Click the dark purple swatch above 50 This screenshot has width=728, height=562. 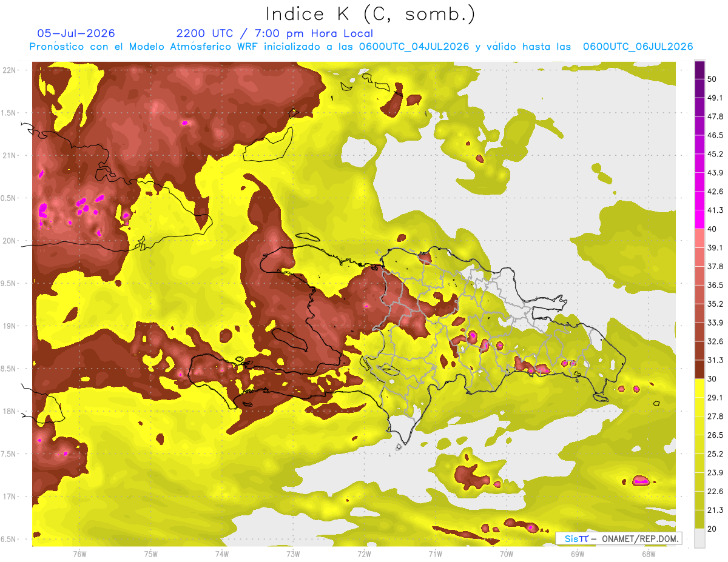click(699, 70)
